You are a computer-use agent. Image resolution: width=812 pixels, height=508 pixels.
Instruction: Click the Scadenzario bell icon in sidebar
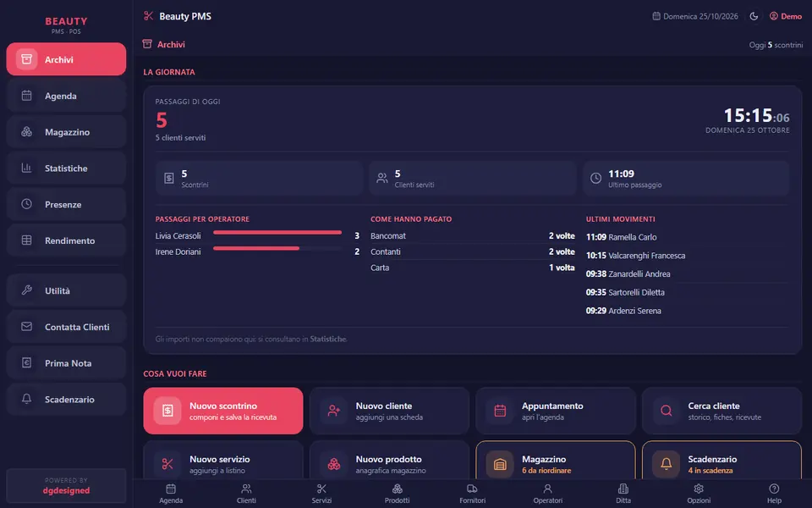tap(26, 399)
